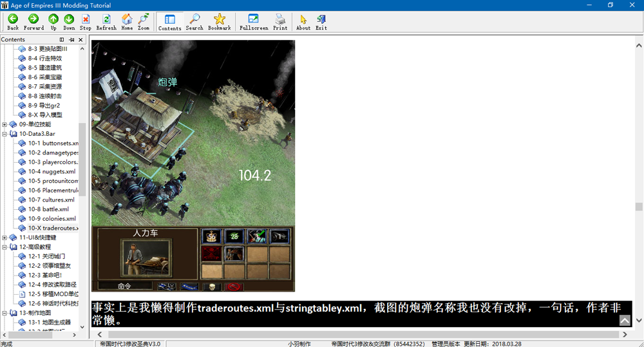Click content horizontal scrollbar left arrow
Viewport: 644px width, 347px height.
(x=99, y=335)
